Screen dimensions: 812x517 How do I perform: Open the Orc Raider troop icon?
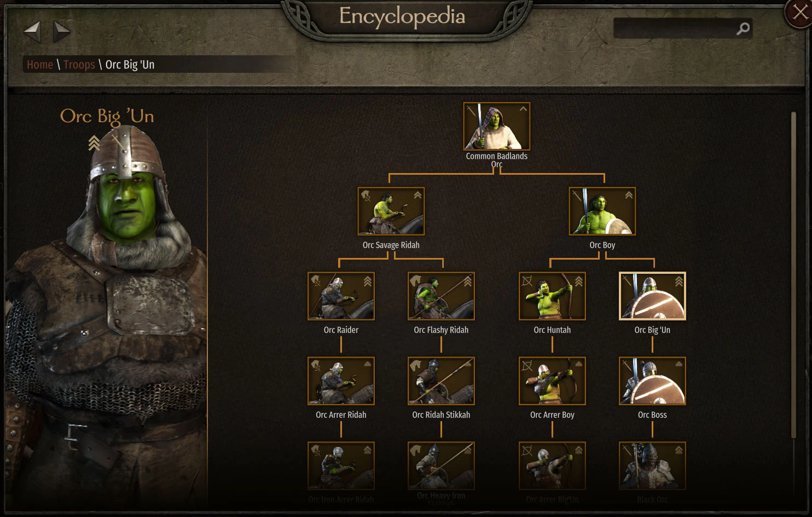(x=341, y=296)
